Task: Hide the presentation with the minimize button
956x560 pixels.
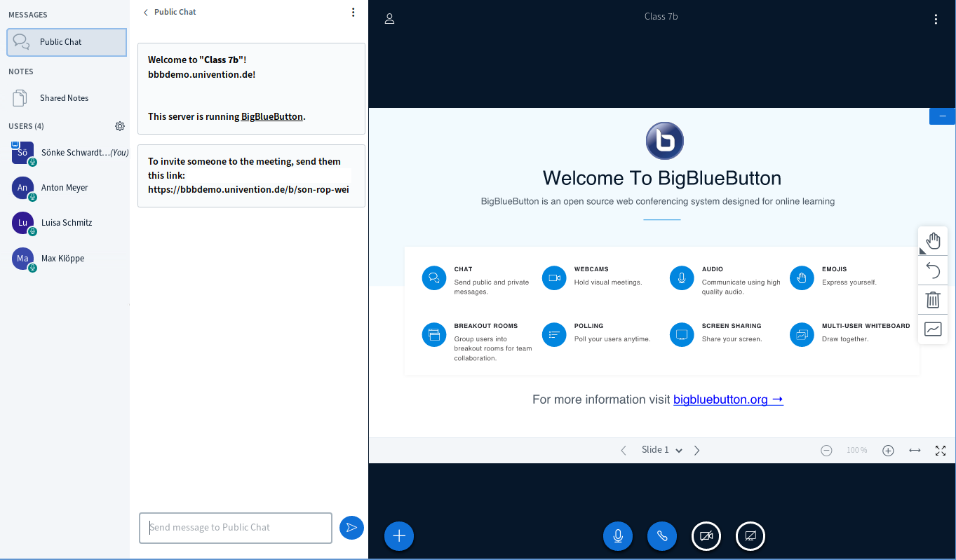Action: click(942, 116)
